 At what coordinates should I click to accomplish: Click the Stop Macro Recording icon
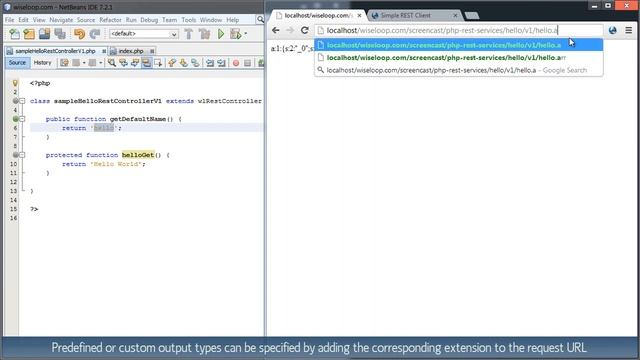pyautogui.click(x=247, y=63)
